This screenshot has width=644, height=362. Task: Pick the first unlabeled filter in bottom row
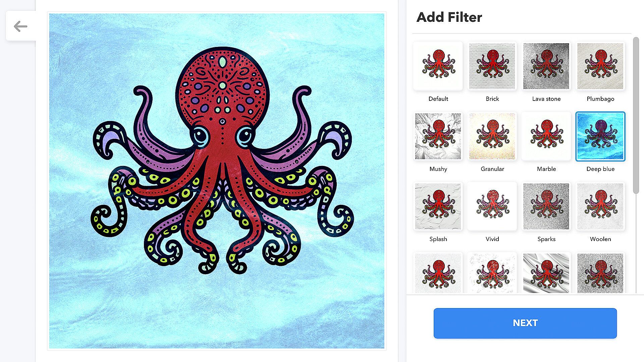[438, 273]
